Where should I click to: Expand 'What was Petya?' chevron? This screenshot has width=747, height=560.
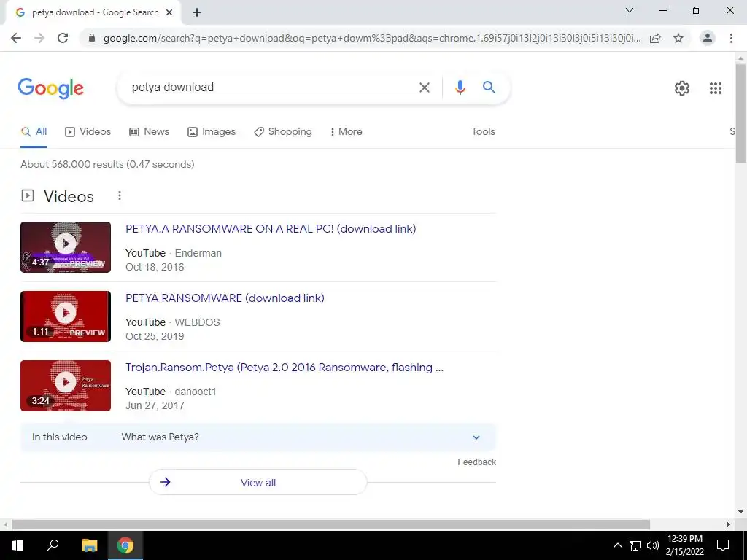click(476, 437)
